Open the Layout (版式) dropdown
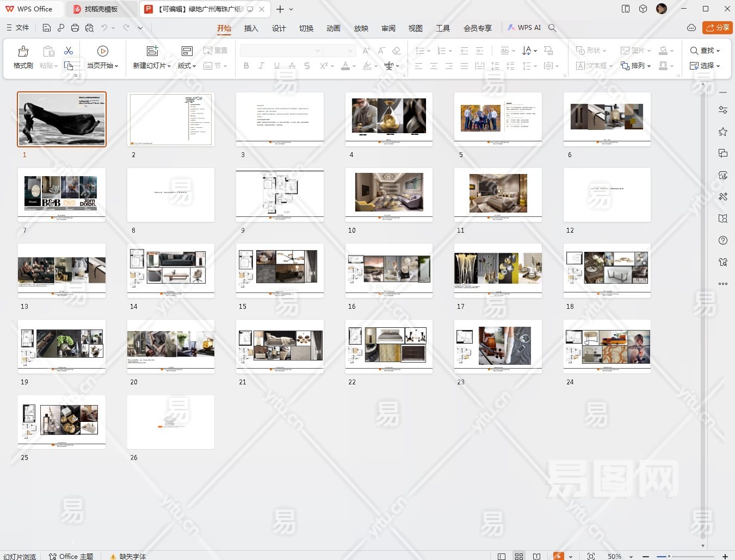 click(x=187, y=66)
